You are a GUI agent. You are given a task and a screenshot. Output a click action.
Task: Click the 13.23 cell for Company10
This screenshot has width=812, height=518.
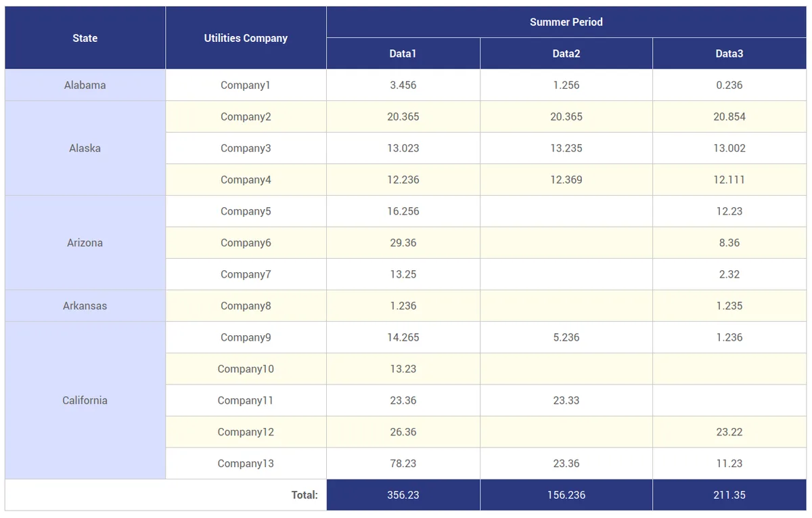(403, 369)
